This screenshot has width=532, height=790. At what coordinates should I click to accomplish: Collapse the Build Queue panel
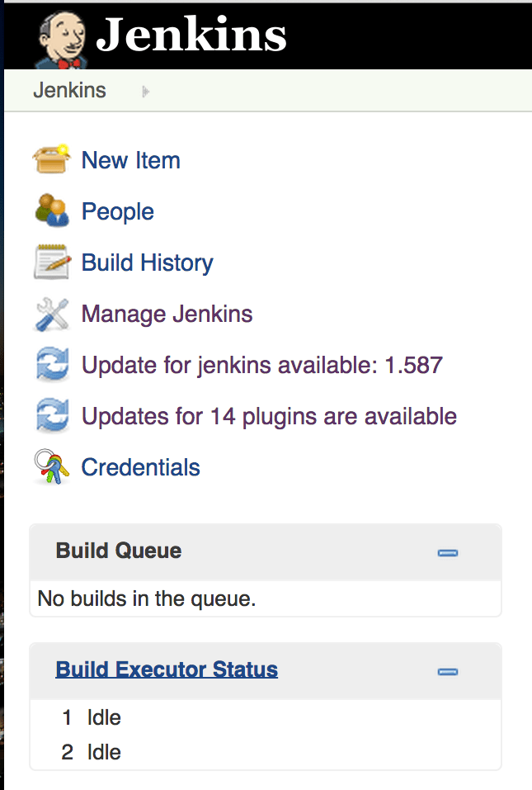pos(447,553)
